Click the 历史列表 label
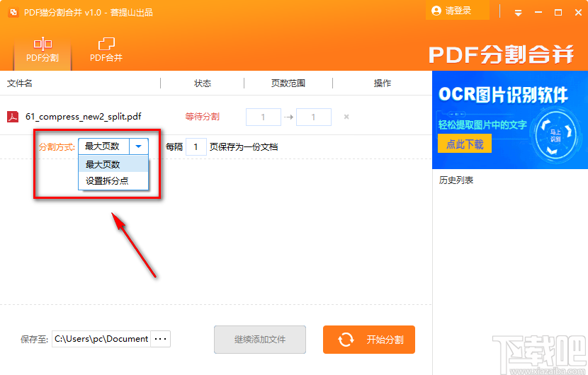Viewport: 588px width, 375px height. click(456, 180)
